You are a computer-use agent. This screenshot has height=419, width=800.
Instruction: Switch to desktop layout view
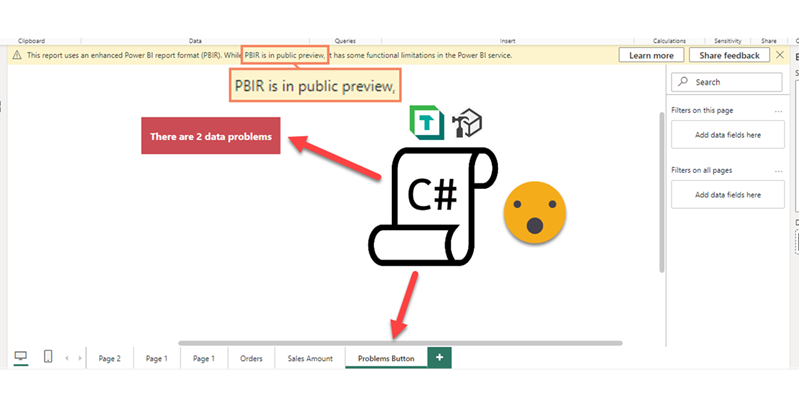[20, 357]
